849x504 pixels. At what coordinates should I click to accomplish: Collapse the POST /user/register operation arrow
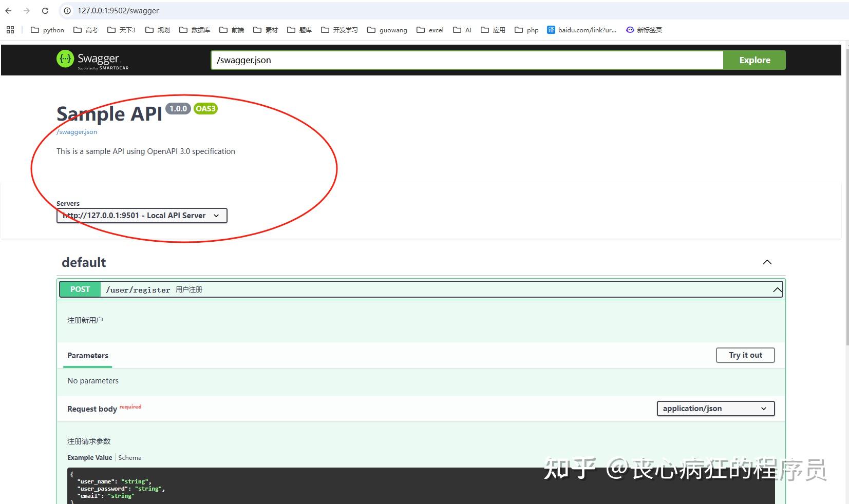pos(778,290)
